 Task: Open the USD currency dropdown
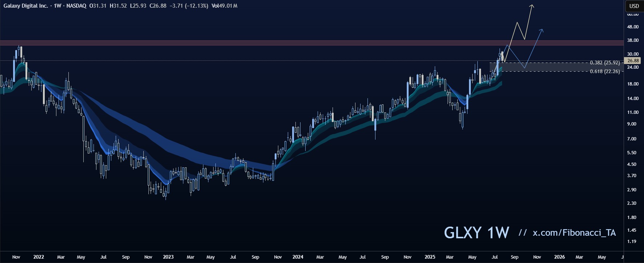click(634, 6)
